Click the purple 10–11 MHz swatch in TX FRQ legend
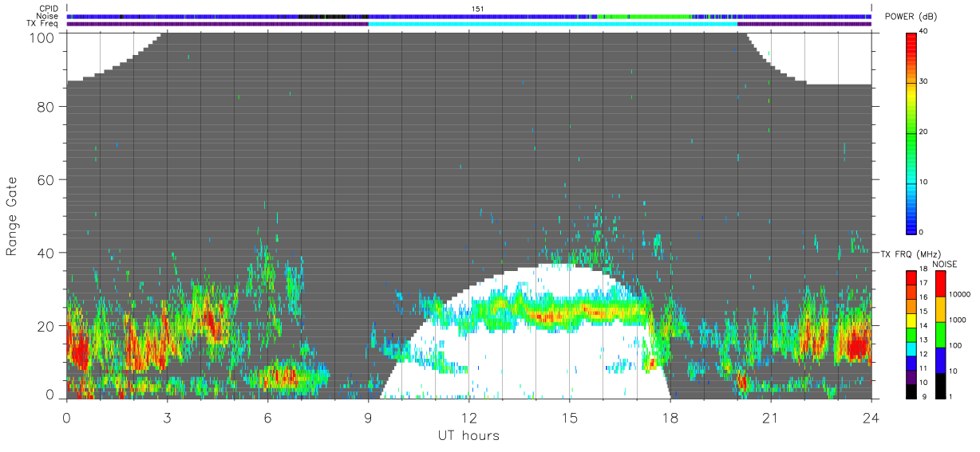Viewport: 980px width, 452px height. (x=911, y=377)
